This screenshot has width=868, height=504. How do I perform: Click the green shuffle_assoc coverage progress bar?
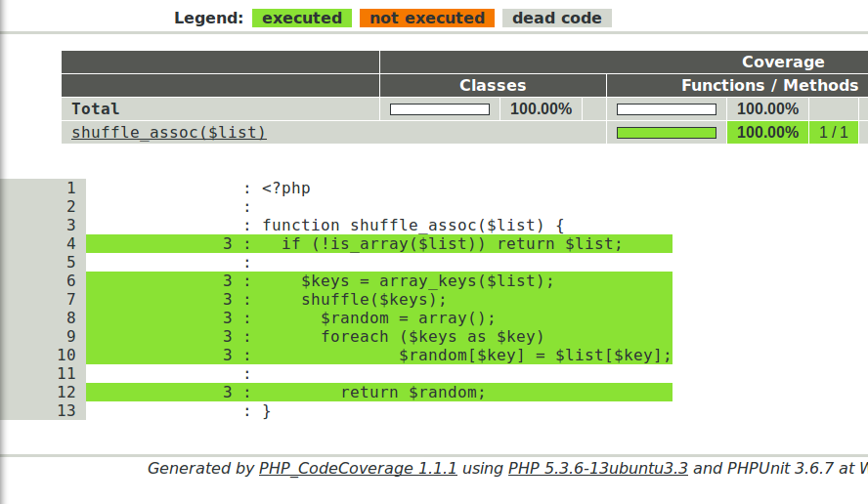point(667,133)
